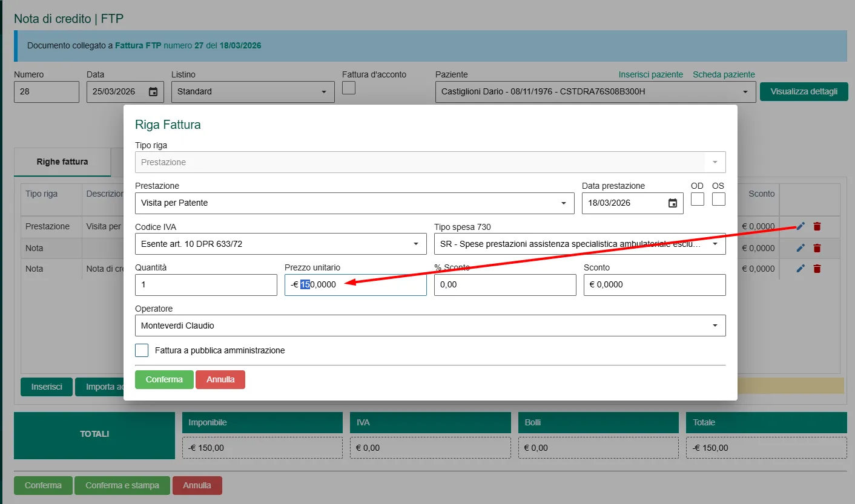Viewport: 855px width, 504px height.
Task: Click the Visualizza dettagli button
Action: (x=804, y=92)
